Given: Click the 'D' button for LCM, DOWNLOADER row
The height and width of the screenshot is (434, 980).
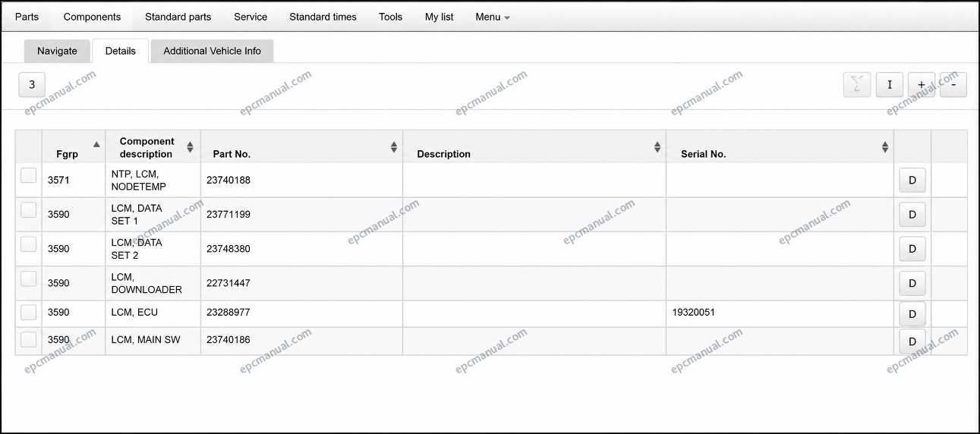Looking at the screenshot, I should click(x=912, y=283).
